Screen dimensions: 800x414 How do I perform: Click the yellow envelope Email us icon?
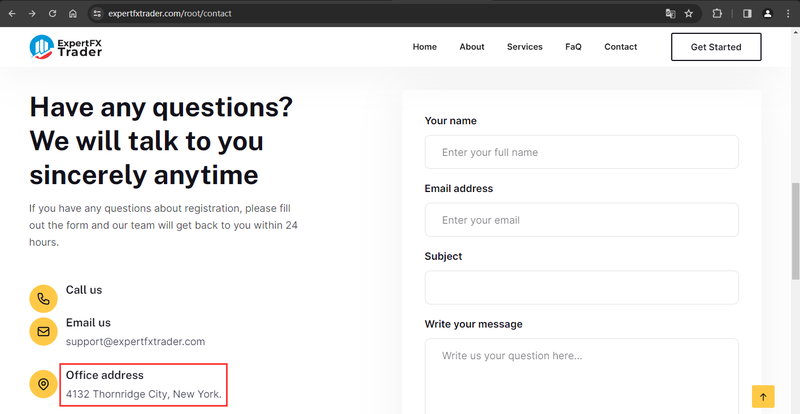(43, 332)
